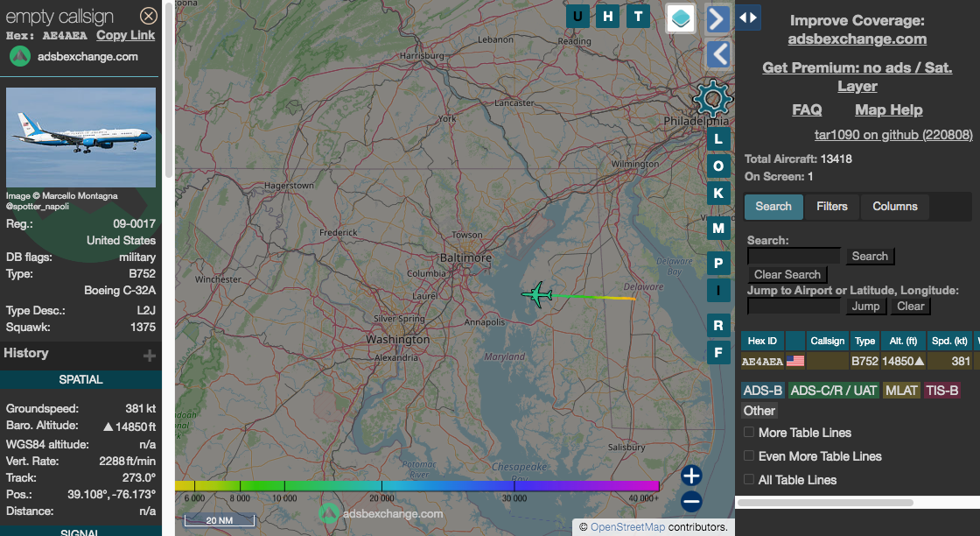Toggle the Other source legend
Image resolution: width=980 pixels, height=536 pixels.
coord(759,411)
